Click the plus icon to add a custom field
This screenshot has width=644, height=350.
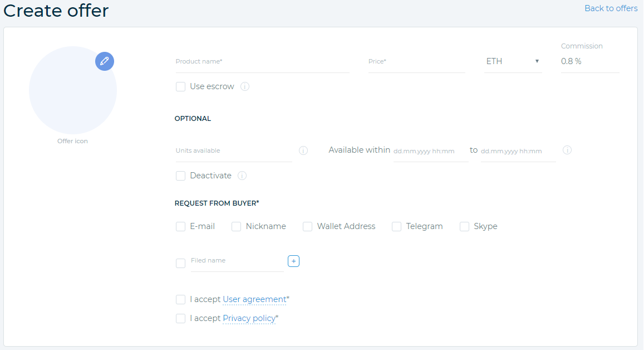(x=293, y=261)
